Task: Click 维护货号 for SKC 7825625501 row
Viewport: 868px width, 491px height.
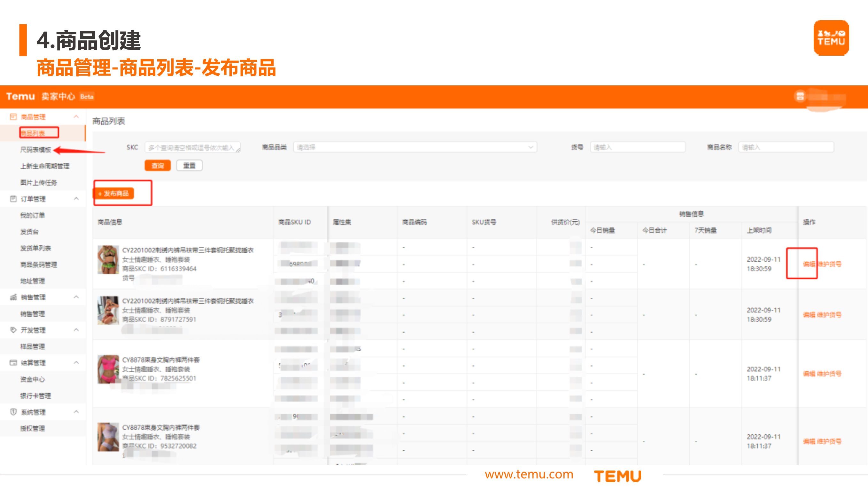Action: pyautogui.click(x=829, y=374)
